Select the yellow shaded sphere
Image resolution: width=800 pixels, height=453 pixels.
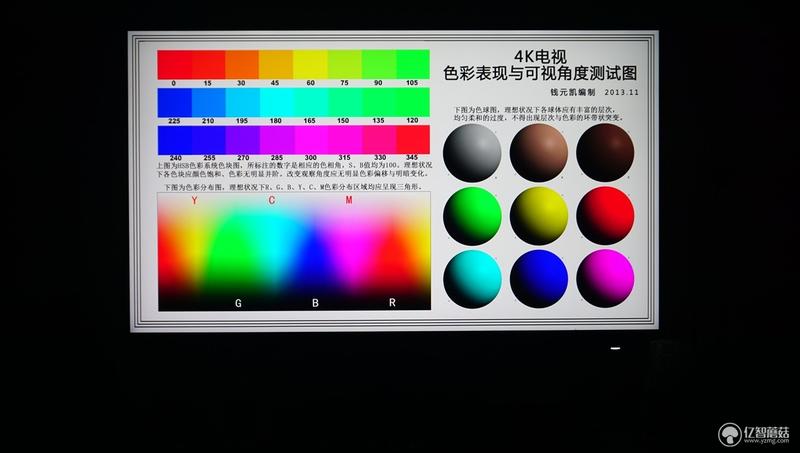539,216
